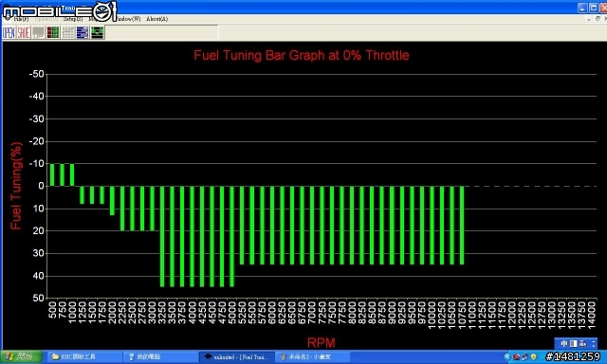The image size is (607, 364).
Task: Click the tray expand arrow icon
Action: tap(507, 356)
